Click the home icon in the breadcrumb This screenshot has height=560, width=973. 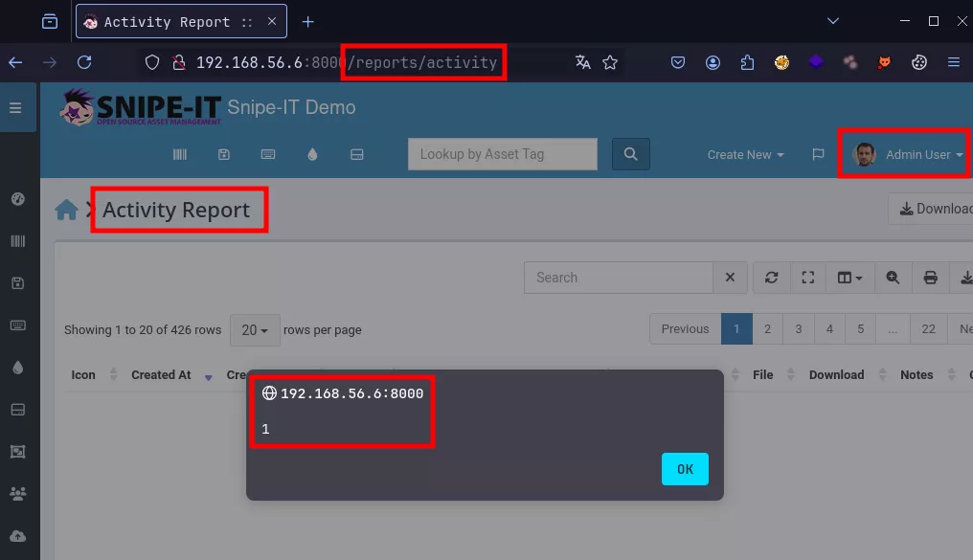click(66, 211)
